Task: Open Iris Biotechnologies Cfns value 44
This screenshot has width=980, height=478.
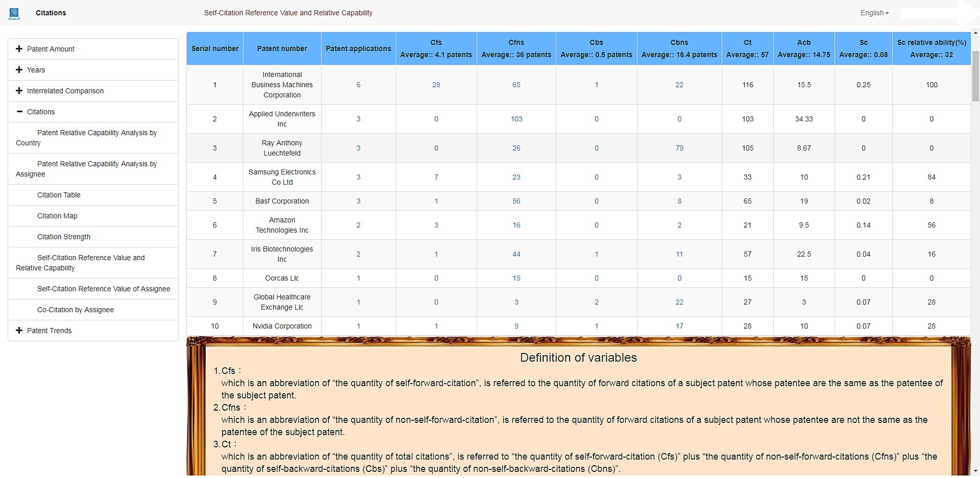Action: (516, 254)
